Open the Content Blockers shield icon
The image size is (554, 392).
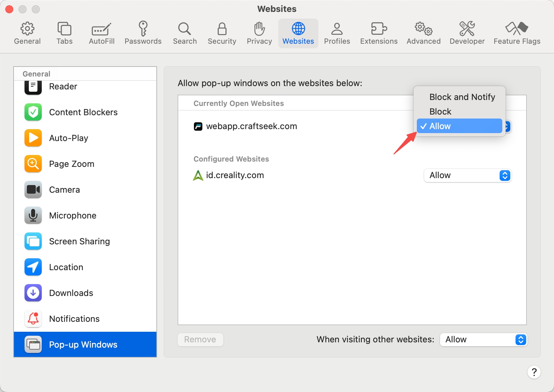point(33,112)
